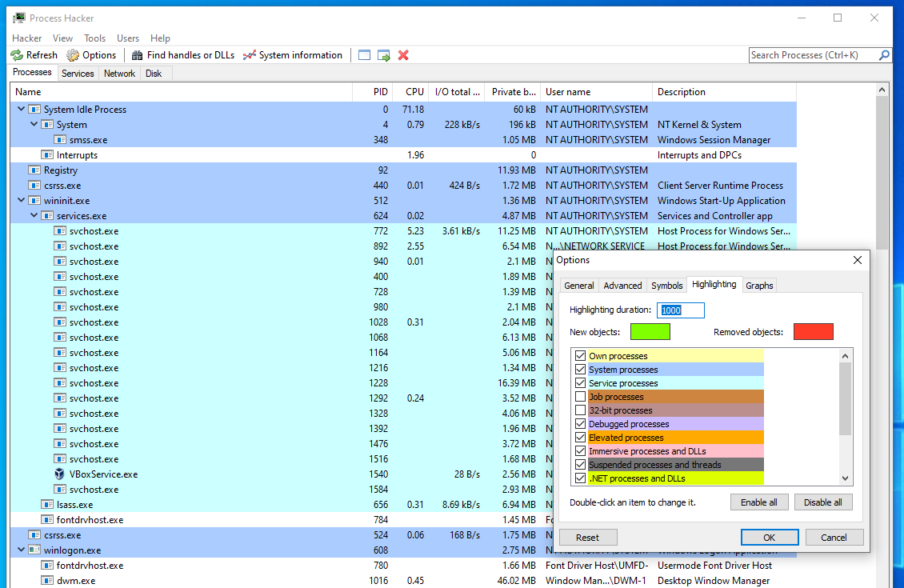The image size is (904, 588).
Task: Click the icon of csrss.exe PID 440
Action: (34, 185)
